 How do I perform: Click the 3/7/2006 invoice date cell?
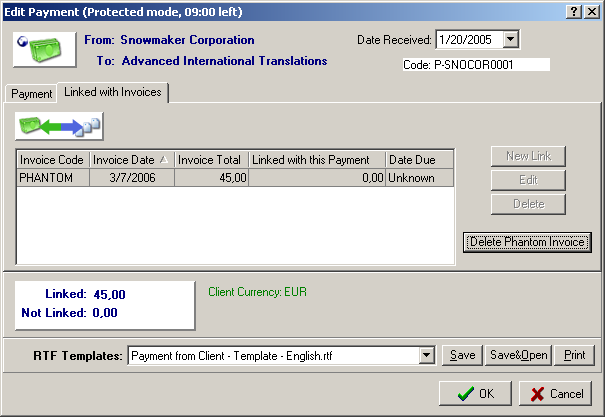point(132,178)
